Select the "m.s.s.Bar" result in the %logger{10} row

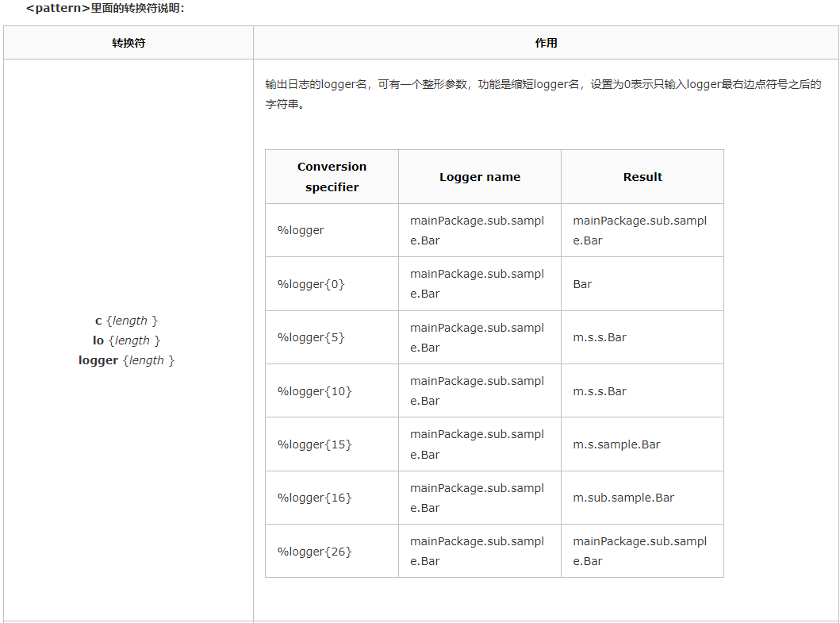pyautogui.click(x=642, y=390)
